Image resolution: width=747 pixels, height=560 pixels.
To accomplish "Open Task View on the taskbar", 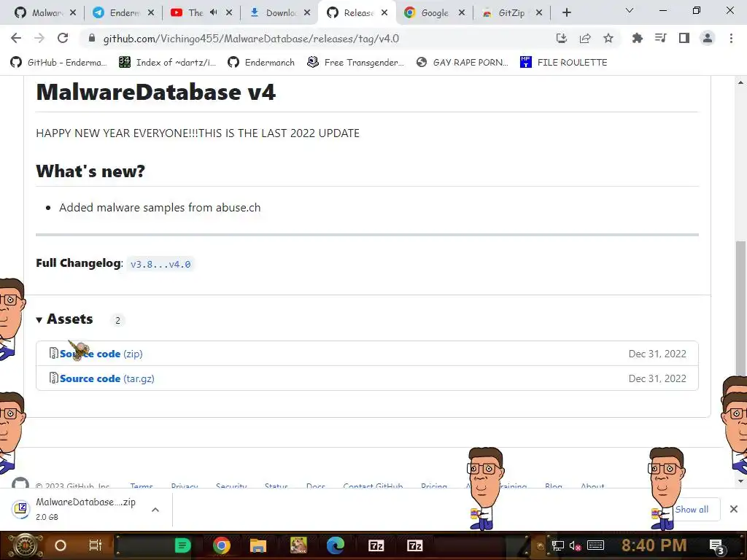I will (x=96, y=545).
